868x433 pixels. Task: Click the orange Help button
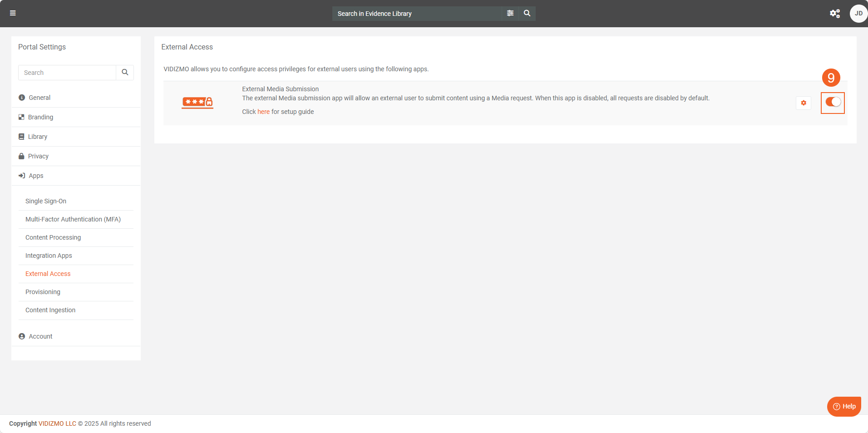pos(844,406)
